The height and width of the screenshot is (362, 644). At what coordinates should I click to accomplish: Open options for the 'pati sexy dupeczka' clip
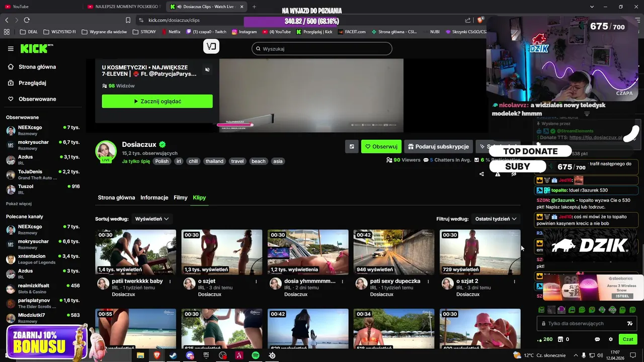tap(429, 282)
